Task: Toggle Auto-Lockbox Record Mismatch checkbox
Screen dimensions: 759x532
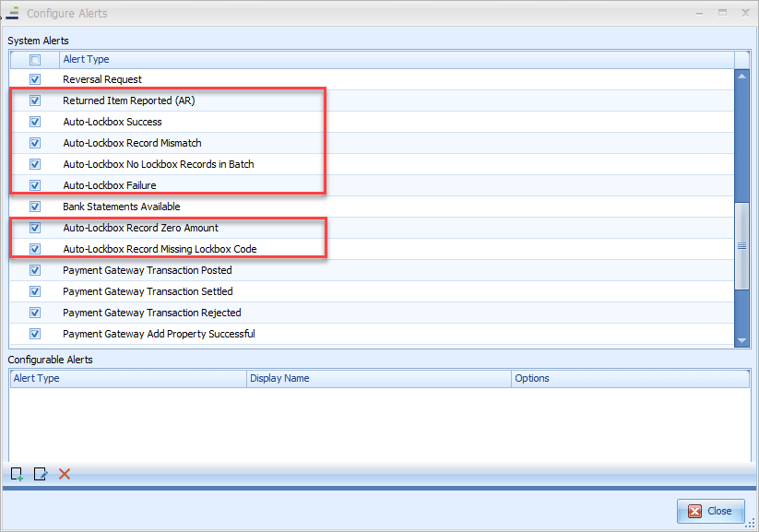Action: (35, 143)
